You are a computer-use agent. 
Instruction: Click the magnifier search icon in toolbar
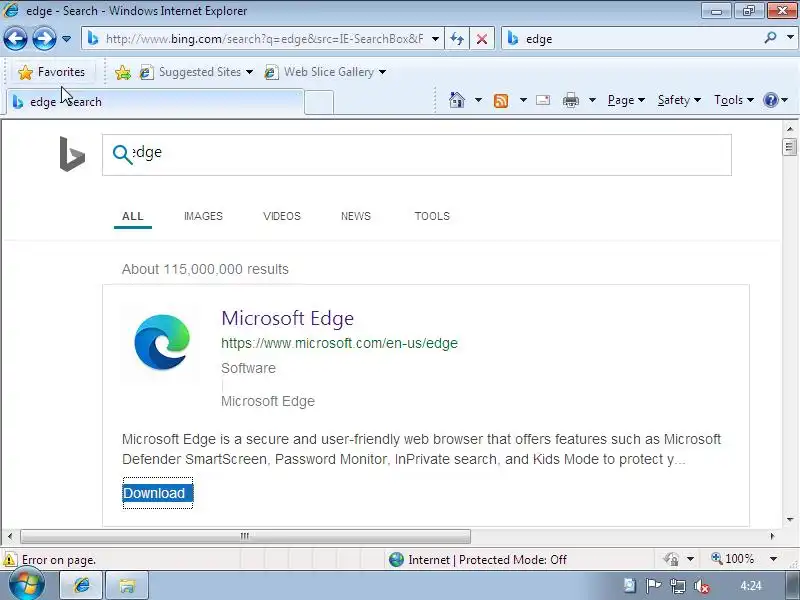click(x=770, y=38)
